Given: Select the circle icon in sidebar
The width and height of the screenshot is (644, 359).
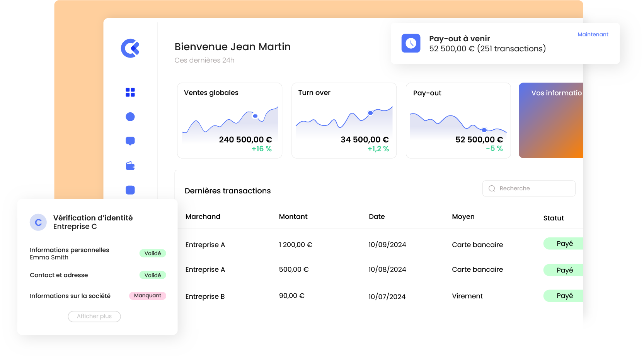Looking at the screenshot, I should [130, 117].
